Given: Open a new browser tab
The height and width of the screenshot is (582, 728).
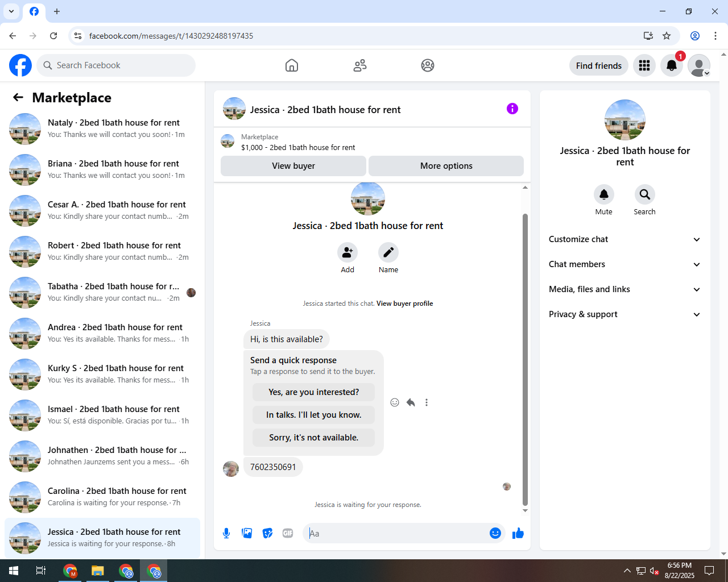Looking at the screenshot, I should (57, 11).
